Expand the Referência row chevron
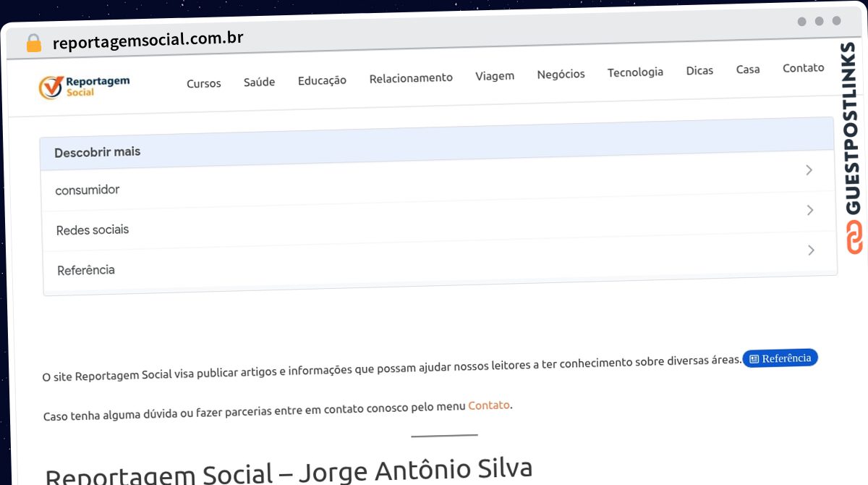Viewport: 868px width, 485px height. (x=811, y=250)
